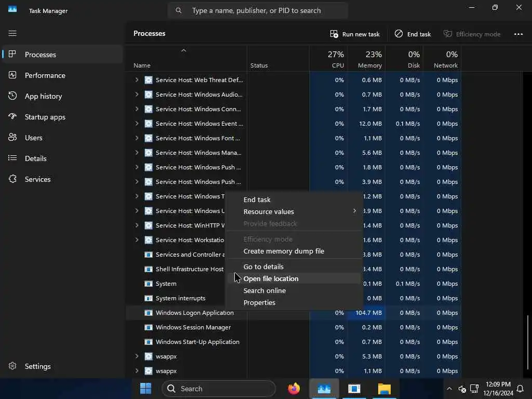Viewport: 532px width, 399px height.
Task: Open the notification bell in taskbar
Action: tap(520, 389)
